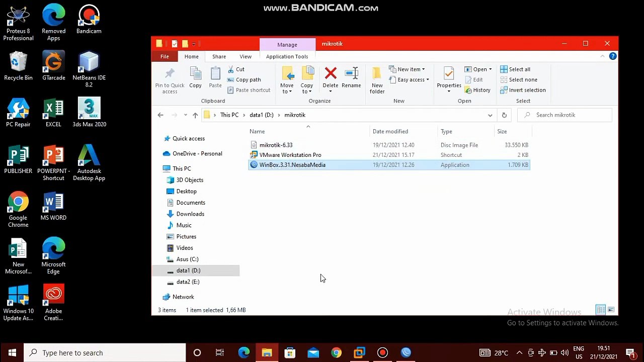Viewport: 644px width, 362px height.
Task: Open the File menu tab
Action: pos(165,56)
